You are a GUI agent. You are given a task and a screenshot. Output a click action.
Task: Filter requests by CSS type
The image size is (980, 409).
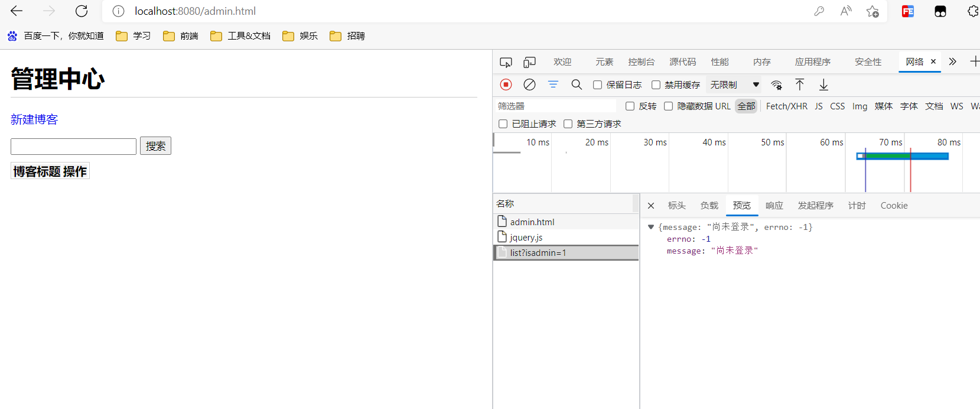[x=838, y=106]
